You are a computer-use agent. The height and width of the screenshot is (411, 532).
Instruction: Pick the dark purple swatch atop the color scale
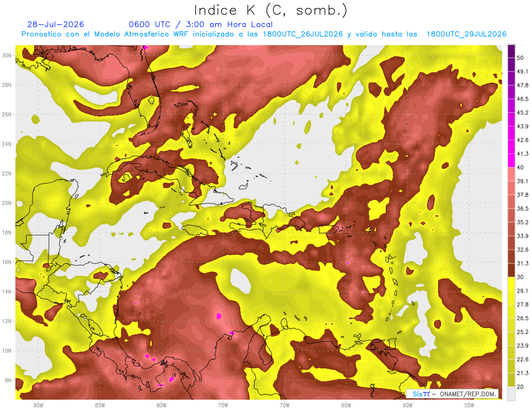tap(512, 51)
